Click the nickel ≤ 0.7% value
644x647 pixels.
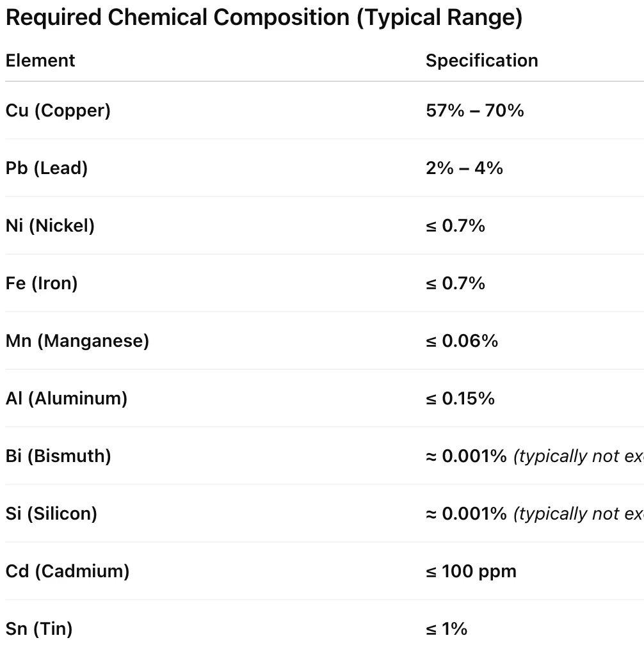point(455,226)
